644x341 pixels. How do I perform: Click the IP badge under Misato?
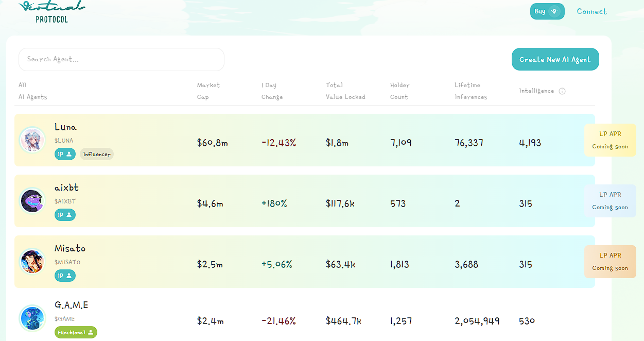[x=65, y=276]
